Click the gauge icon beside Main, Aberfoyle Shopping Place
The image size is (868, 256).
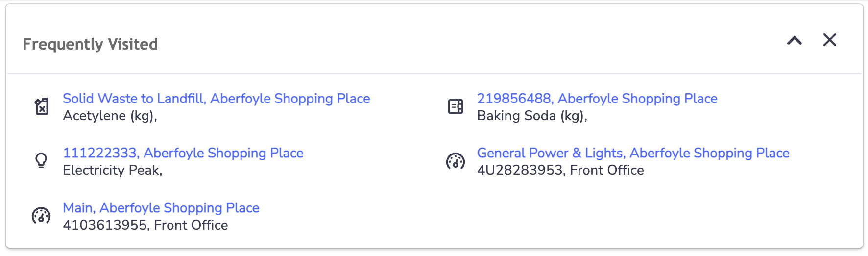click(41, 215)
